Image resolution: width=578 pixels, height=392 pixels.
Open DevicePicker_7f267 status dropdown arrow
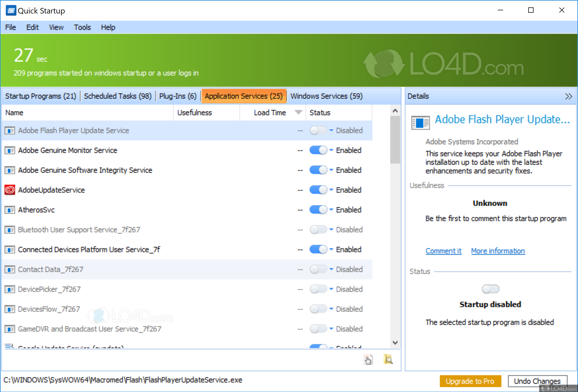click(331, 289)
